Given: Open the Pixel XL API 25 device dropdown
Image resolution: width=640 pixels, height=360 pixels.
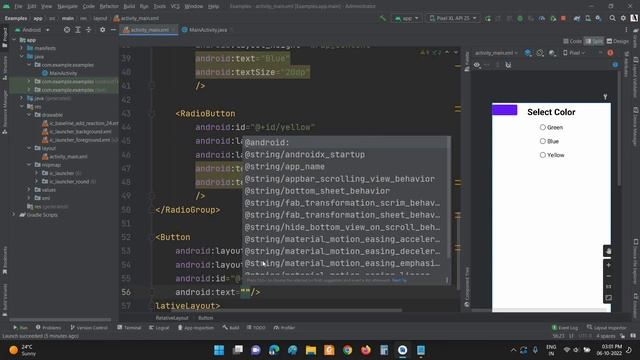Looking at the screenshot, I should click(x=453, y=18).
